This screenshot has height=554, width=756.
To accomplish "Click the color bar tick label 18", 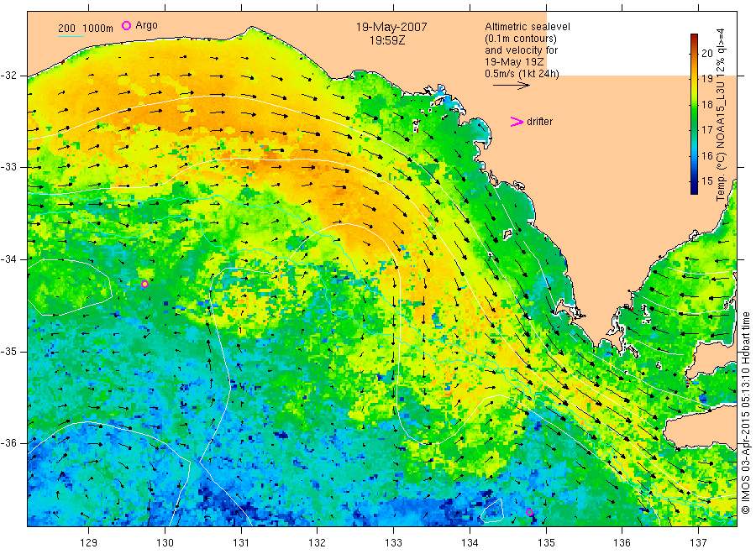I will tap(706, 105).
